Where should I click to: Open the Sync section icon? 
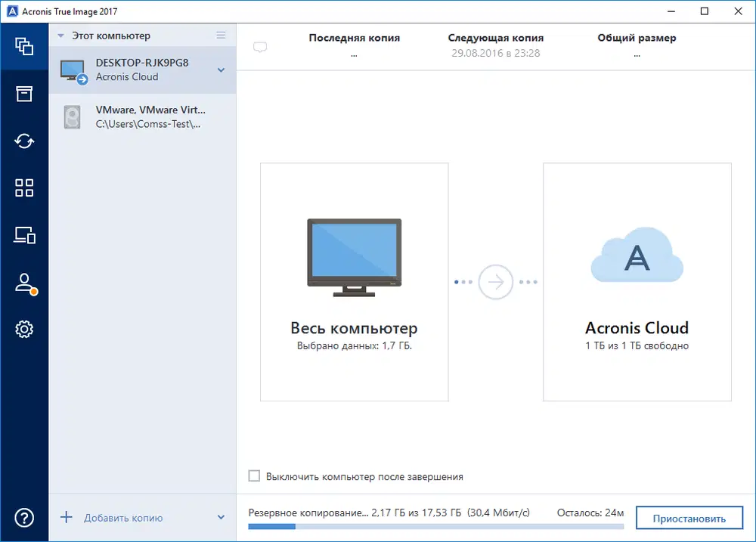coord(24,141)
